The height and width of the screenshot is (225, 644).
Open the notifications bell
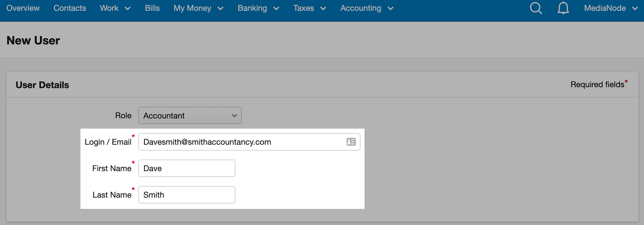(563, 8)
